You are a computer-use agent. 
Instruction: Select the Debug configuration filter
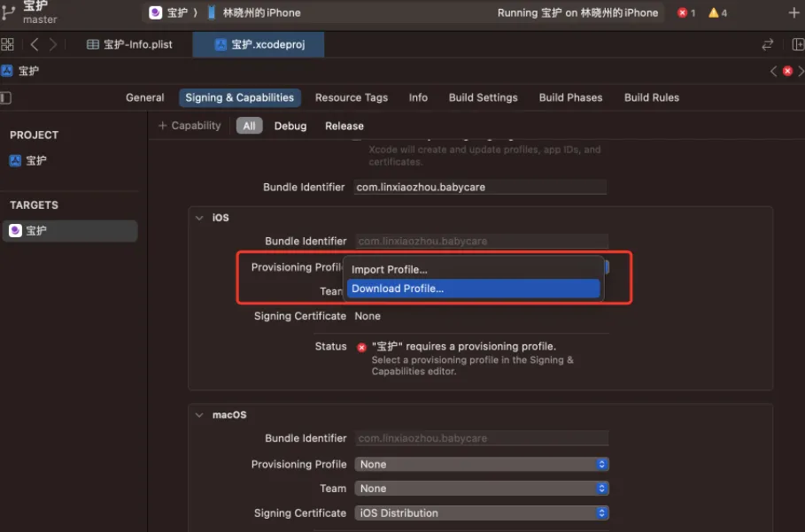[290, 126]
